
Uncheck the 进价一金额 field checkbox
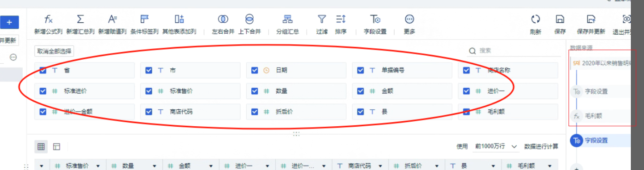pyautogui.click(x=43, y=111)
